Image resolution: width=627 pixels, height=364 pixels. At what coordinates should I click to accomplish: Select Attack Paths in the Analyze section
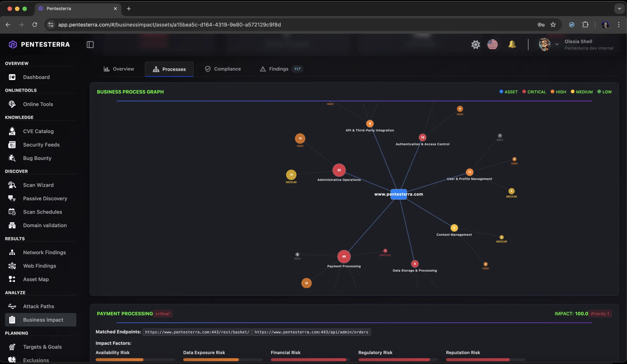coord(38,306)
